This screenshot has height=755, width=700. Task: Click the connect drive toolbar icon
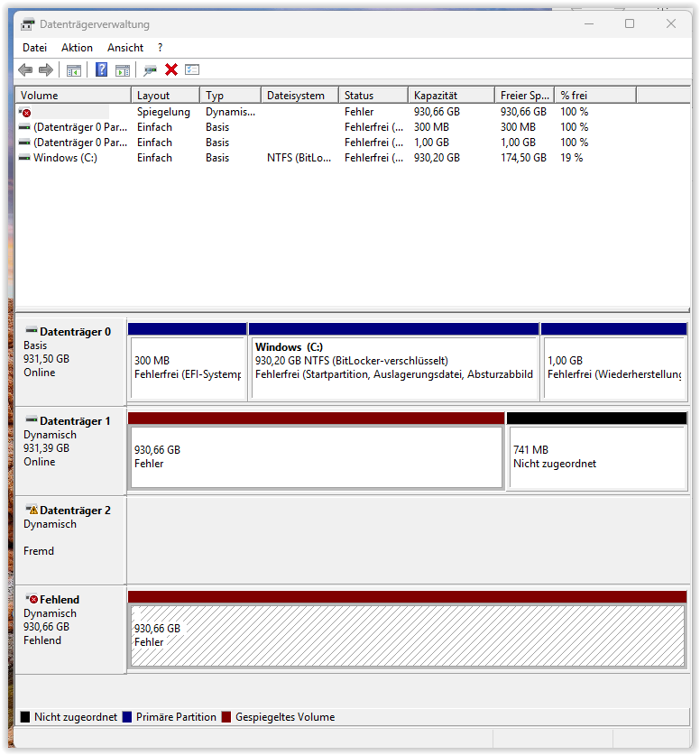(150, 70)
